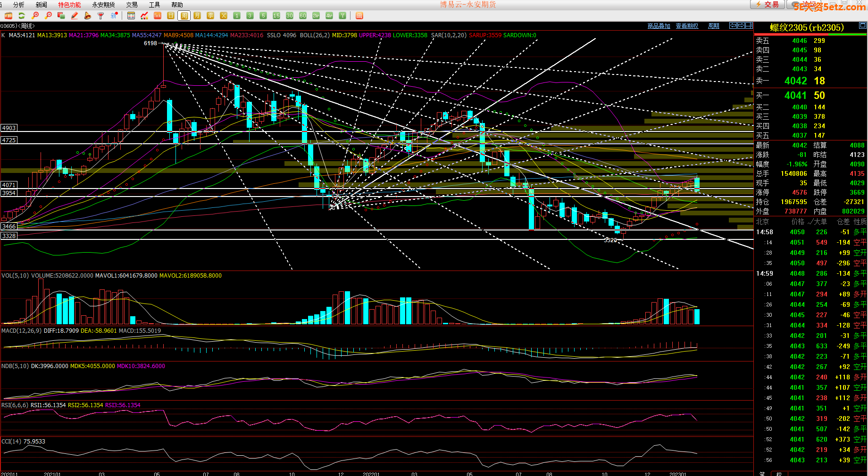Switch to quarterly 季 period
The image size is (868, 476).
pyautogui.click(x=210, y=16)
